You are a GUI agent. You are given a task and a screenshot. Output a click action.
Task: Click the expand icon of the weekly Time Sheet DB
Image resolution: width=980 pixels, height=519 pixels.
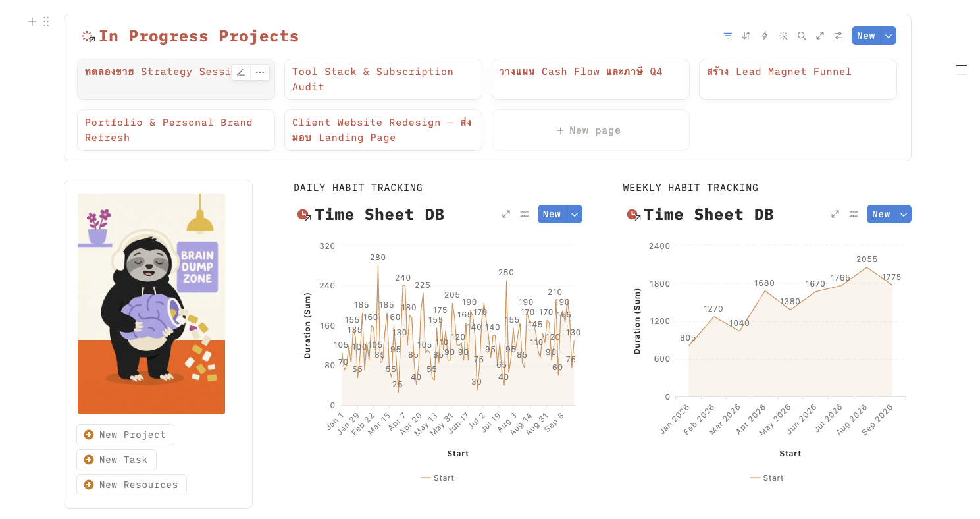[x=835, y=214]
